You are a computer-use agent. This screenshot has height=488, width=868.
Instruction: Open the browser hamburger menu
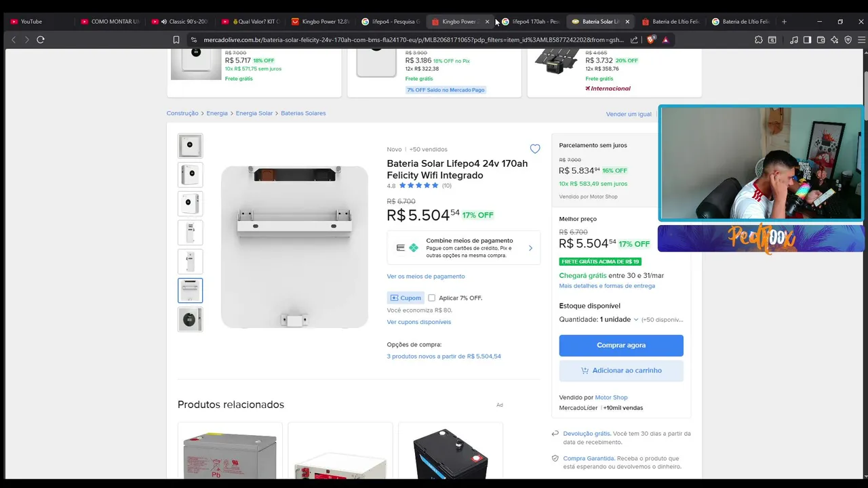[x=861, y=40]
